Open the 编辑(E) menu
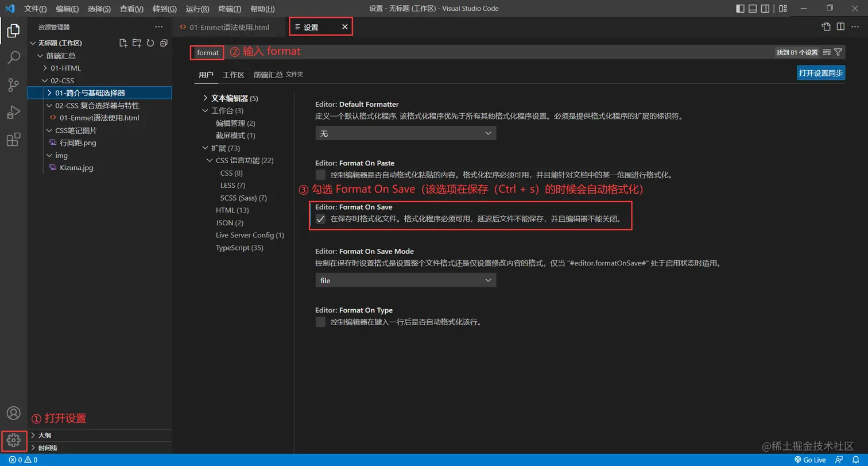This screenshot has width=868, height=466. point(68,9)
